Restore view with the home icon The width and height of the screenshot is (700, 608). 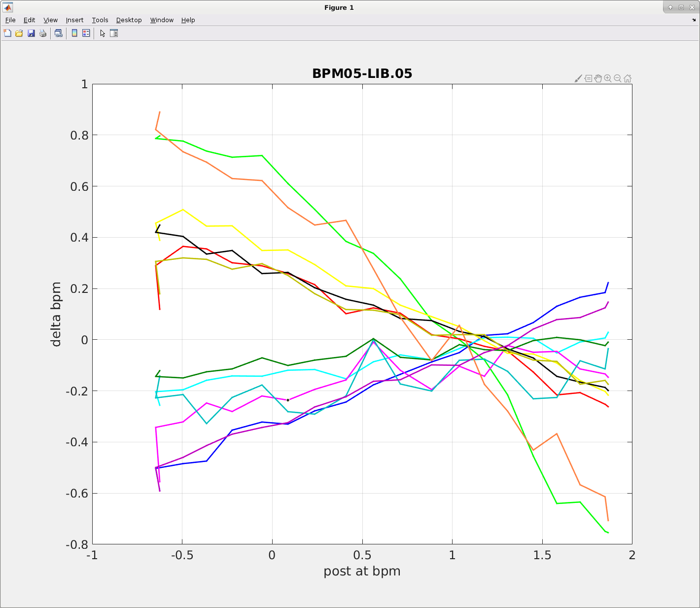628,78
